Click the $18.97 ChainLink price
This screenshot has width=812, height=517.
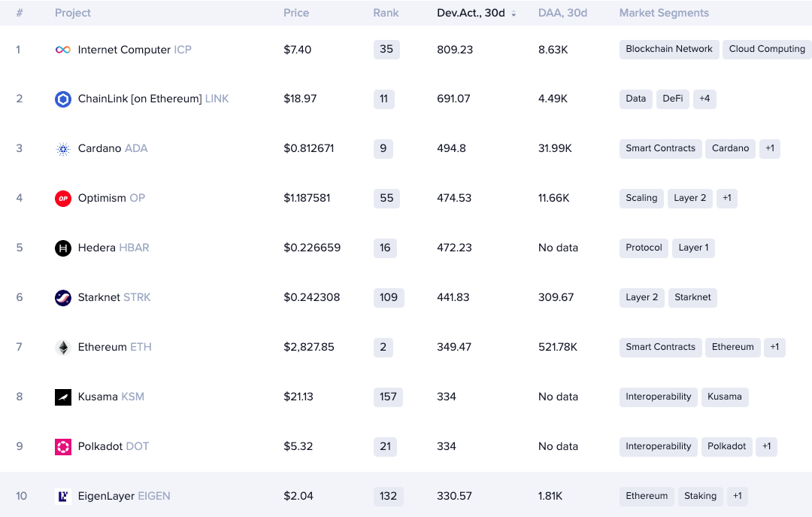click(x=300, y=99)
